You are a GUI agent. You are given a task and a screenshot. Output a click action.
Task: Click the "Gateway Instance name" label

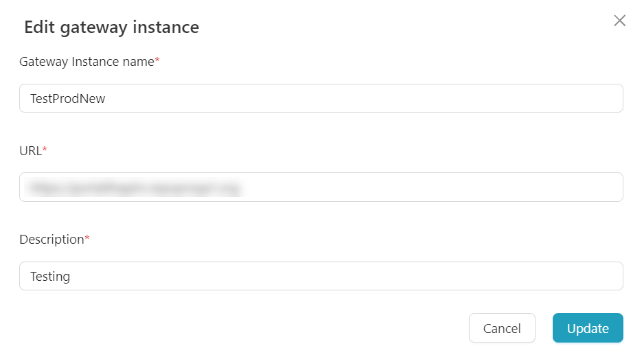click(x=87, y=62)
